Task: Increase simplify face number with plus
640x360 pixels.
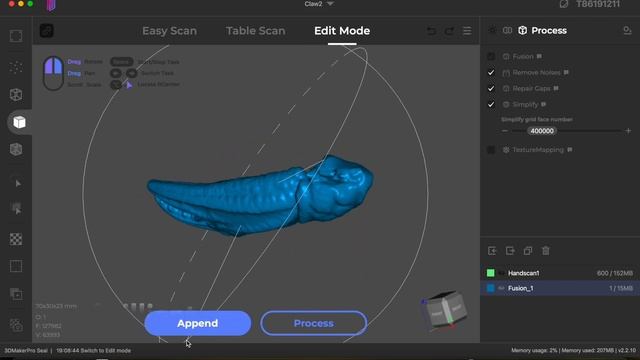Action: (x=628, y=131)
